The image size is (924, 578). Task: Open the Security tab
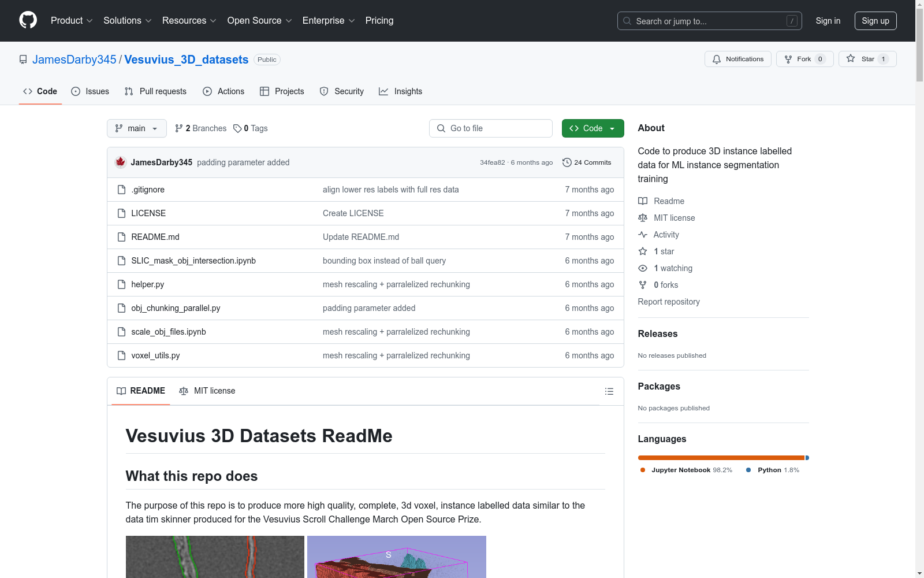tap(342, 91)
